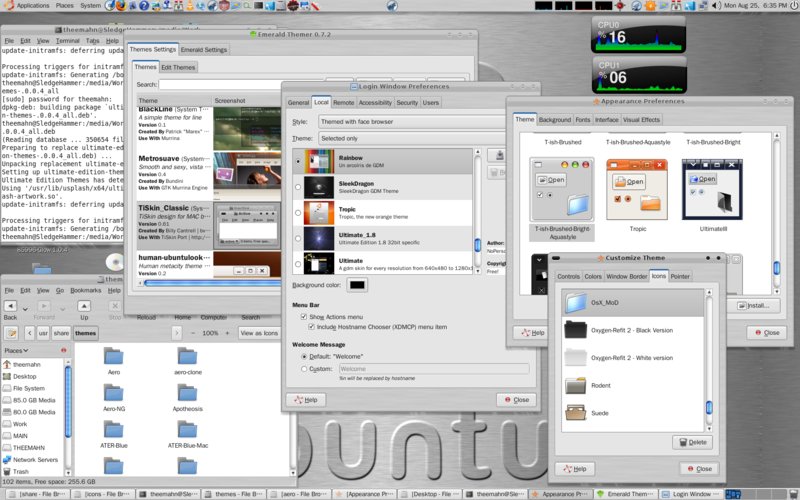
Task: Open the Aero-NG folder
Action: pos(113,398)
